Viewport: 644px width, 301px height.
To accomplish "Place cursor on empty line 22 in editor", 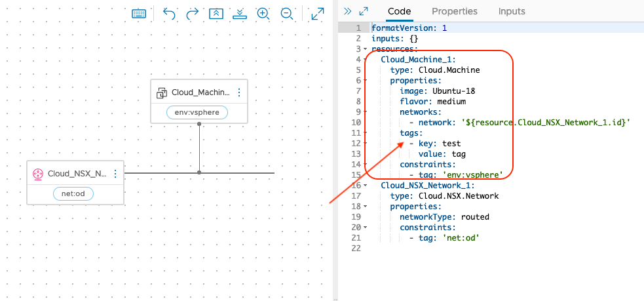I will tap(459, 249).
